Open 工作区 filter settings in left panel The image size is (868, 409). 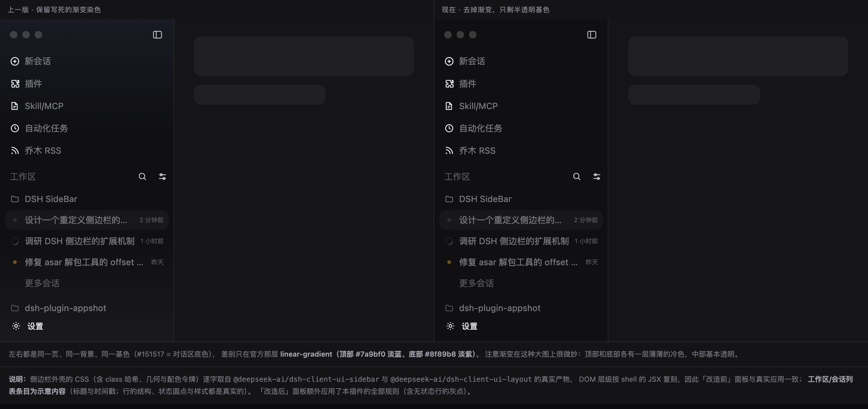tap(162, 177)
